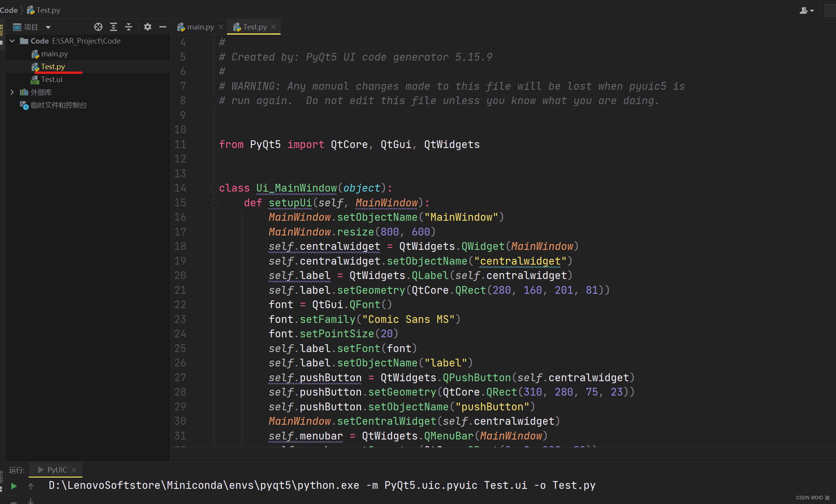Fold the setupUi method at line 15
The image size is (836, 504).
213,203
